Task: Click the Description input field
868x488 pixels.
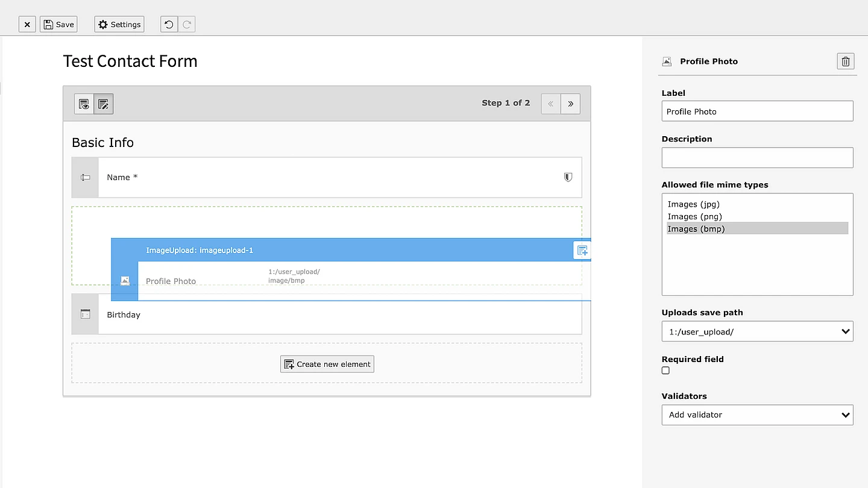Action: [x=757, y=157]
